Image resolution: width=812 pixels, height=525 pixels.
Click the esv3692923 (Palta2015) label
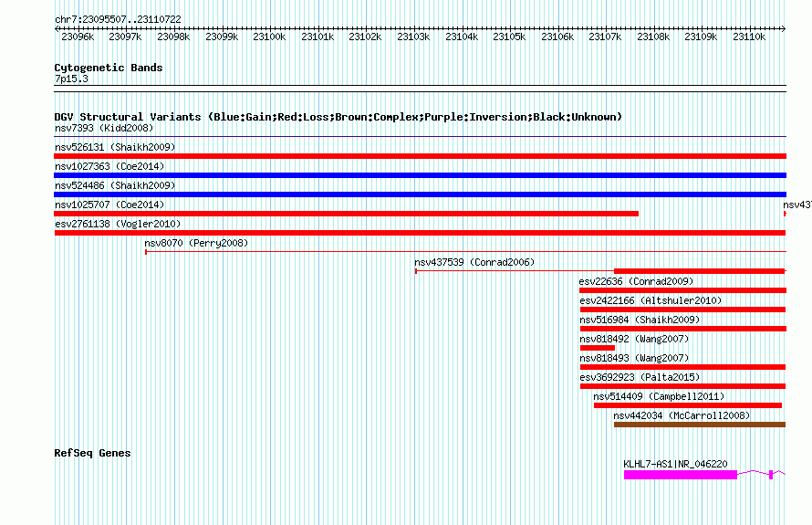(640, 377)
